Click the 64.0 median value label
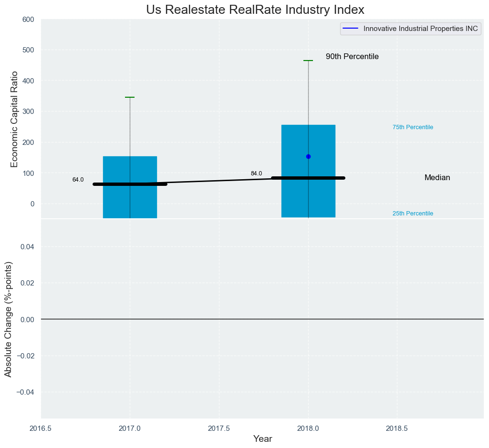The height and width of the screenshot is (448, 489). click(78, 180)
